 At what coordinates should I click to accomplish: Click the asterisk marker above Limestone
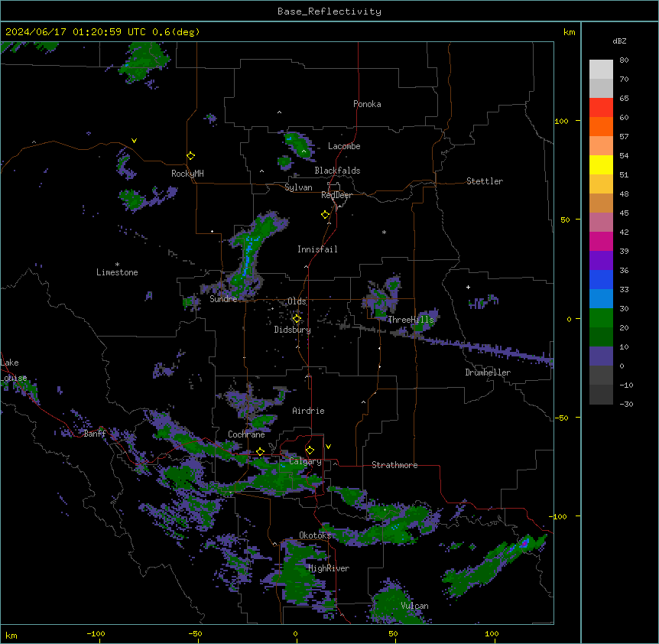pos(117,265)
